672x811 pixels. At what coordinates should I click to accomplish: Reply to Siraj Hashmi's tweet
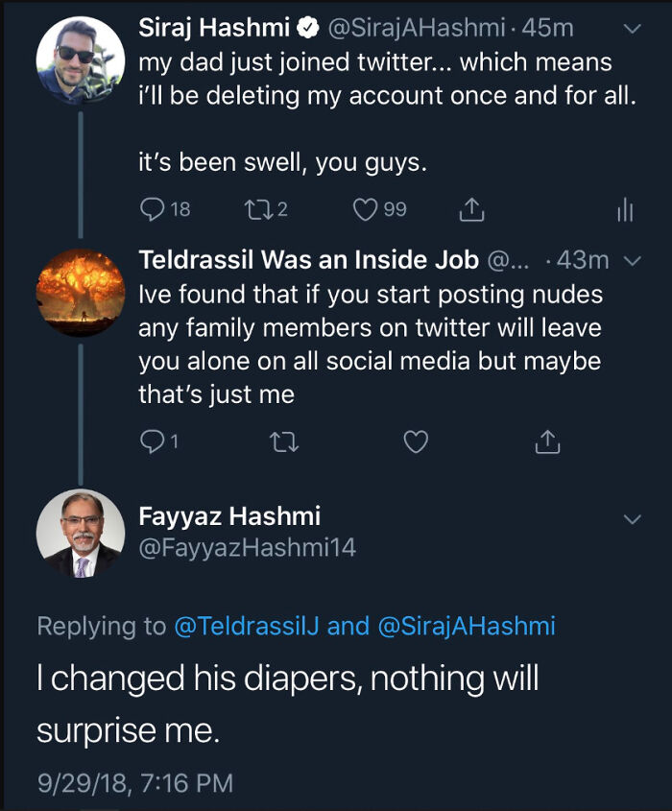point(153,209)
